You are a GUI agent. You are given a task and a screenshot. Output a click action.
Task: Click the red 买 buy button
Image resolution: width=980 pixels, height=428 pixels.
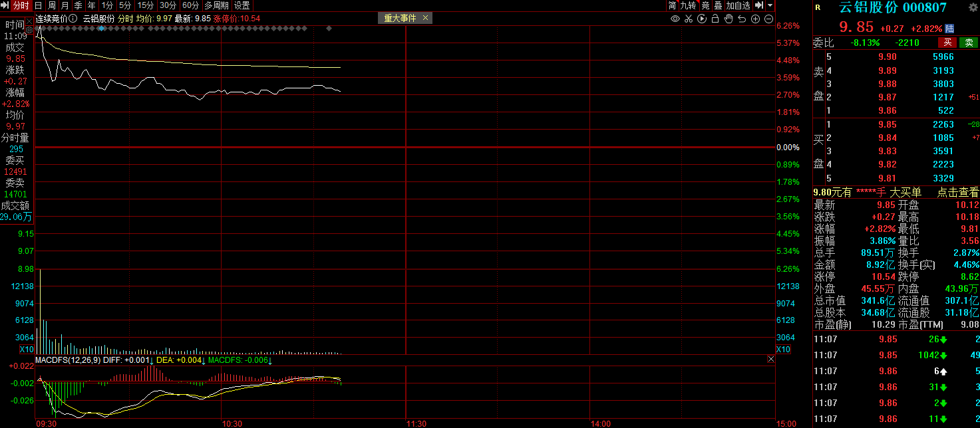pos(947,43)
